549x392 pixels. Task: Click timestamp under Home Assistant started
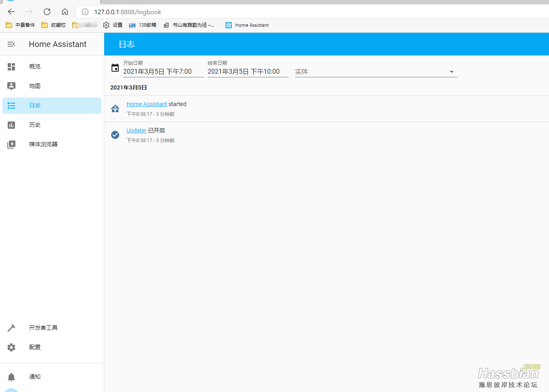click(150, 114)
